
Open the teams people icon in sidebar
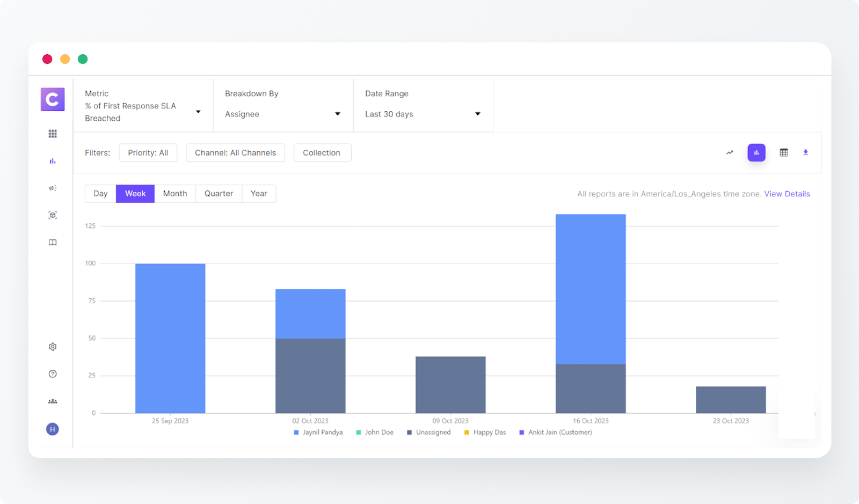(52, 401)
